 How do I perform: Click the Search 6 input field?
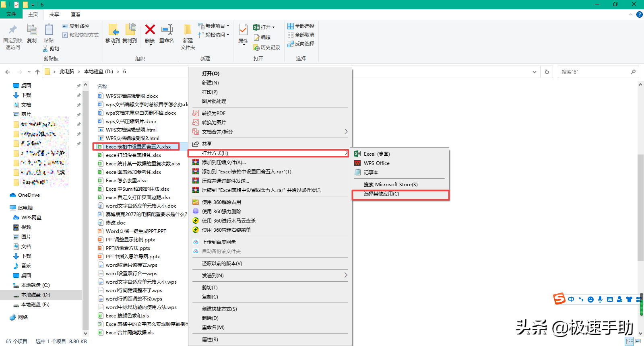tap(594, 72)
